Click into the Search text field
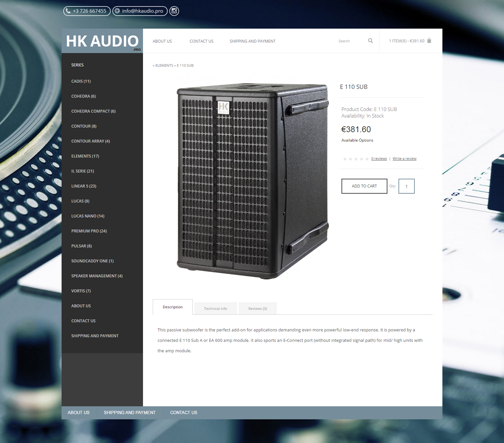 click(351, 41)
